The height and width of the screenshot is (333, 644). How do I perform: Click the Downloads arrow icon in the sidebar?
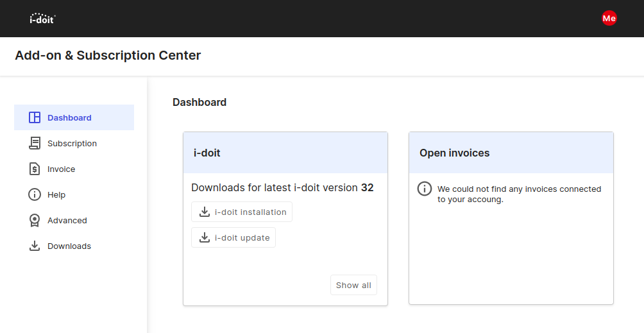35,246
